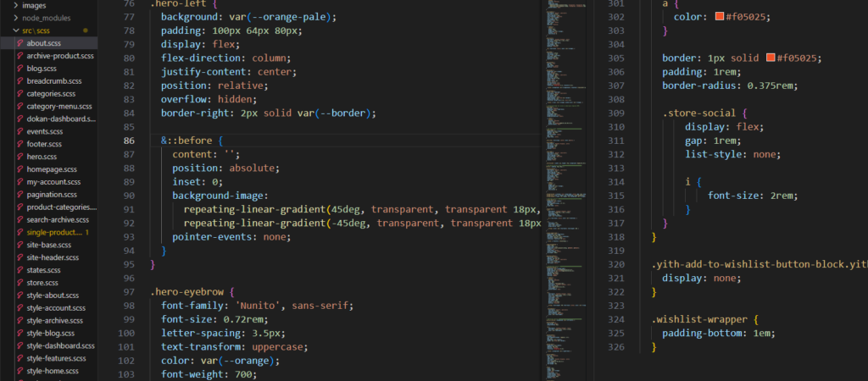
Task: Click line number 86 in the gutter
Action: (129, 141)
